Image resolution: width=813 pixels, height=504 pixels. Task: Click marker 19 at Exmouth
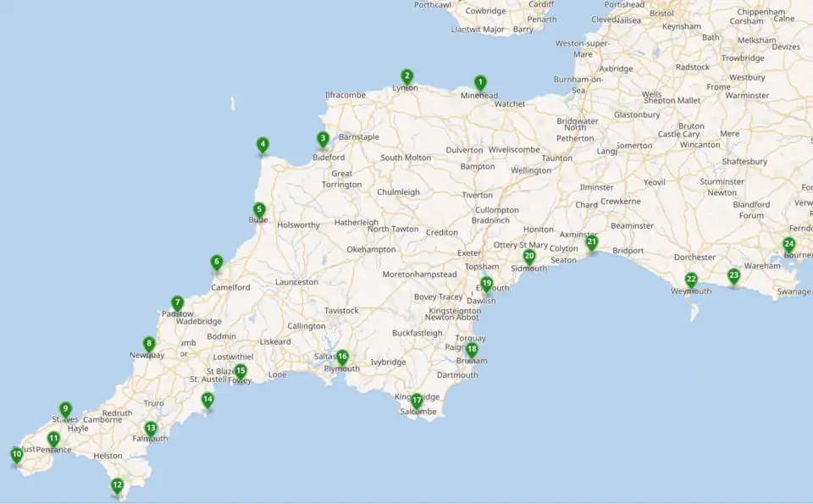tap(487, 284)
